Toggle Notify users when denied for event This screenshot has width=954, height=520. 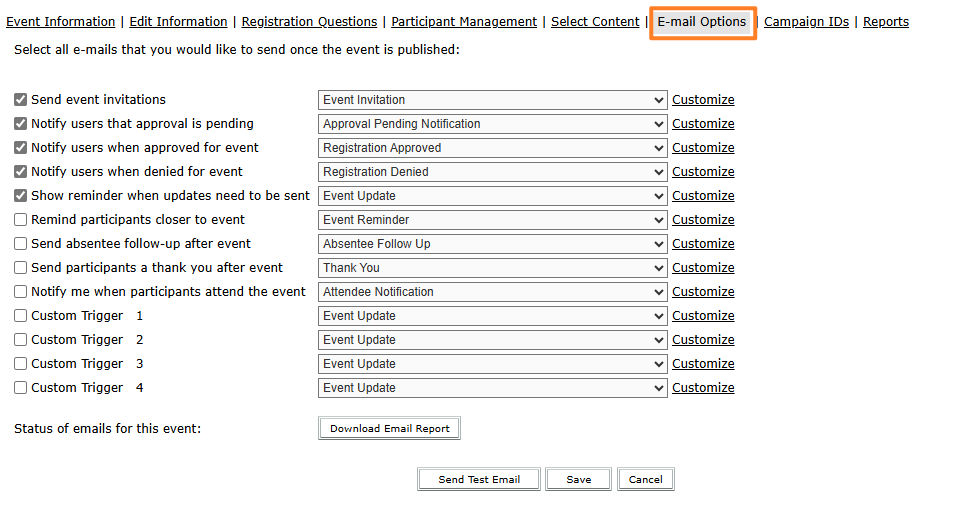[21, 172]
